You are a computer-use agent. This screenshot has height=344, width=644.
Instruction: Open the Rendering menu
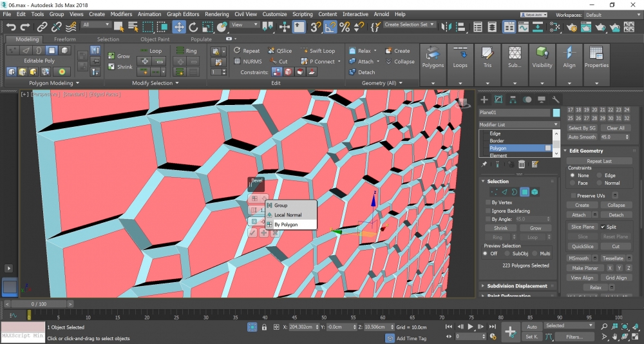click(x=216, y=14)
